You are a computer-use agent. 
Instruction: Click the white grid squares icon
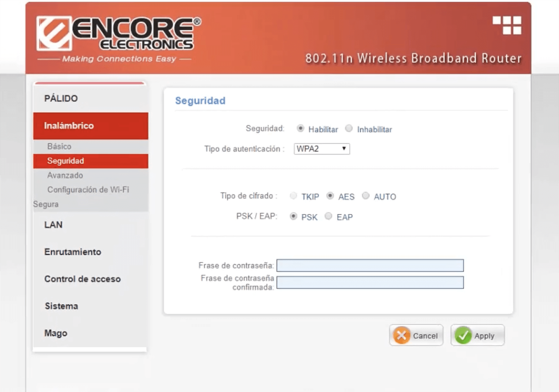[507, 25]
